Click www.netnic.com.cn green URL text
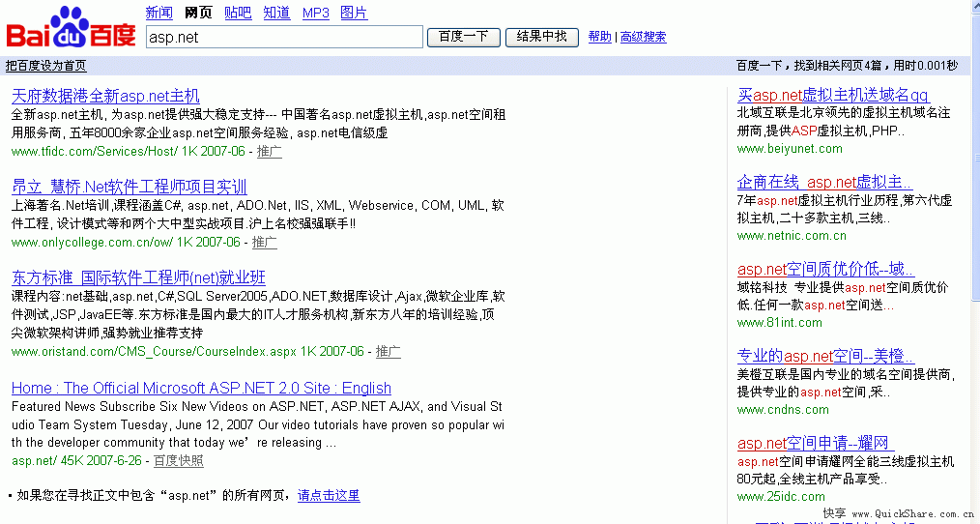The height and width of the screenshot is (524, 980). coord(792,236)
